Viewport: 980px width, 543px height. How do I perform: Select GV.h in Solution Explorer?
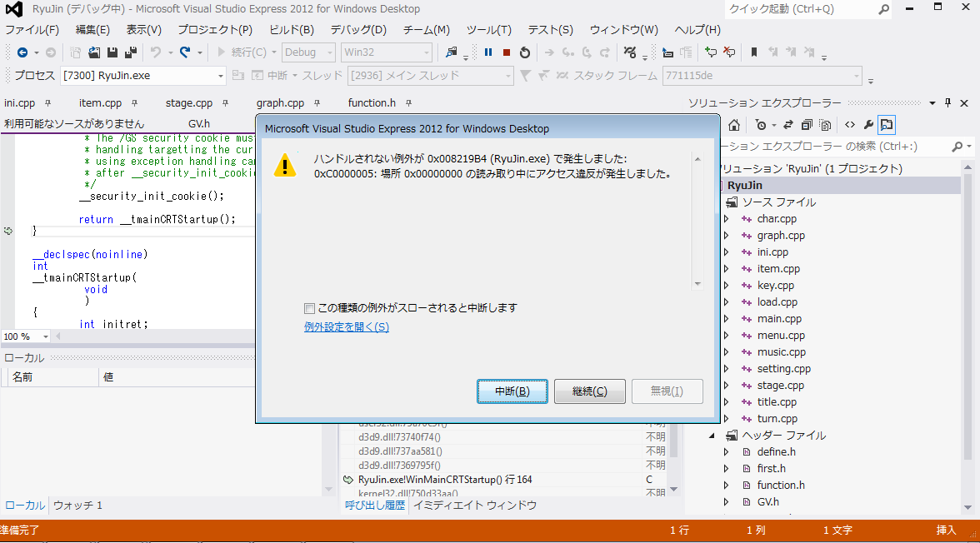(768, 501)
